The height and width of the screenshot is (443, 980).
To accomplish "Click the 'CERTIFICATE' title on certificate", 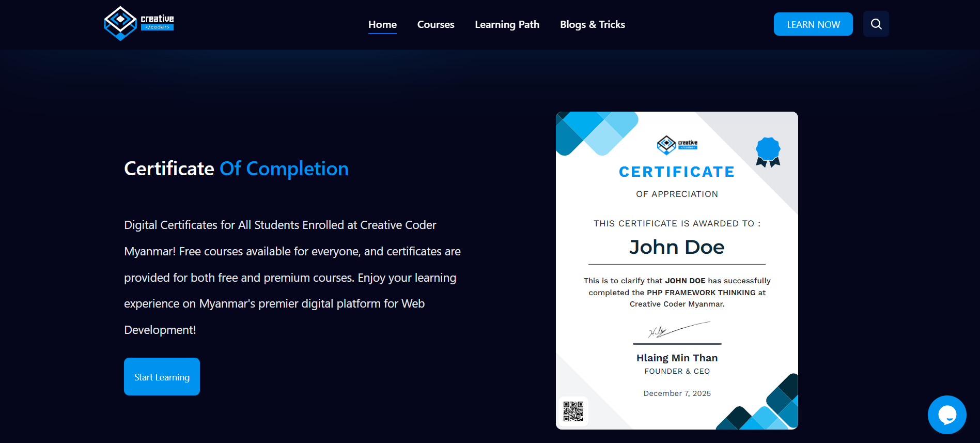I will click(677, 172).
